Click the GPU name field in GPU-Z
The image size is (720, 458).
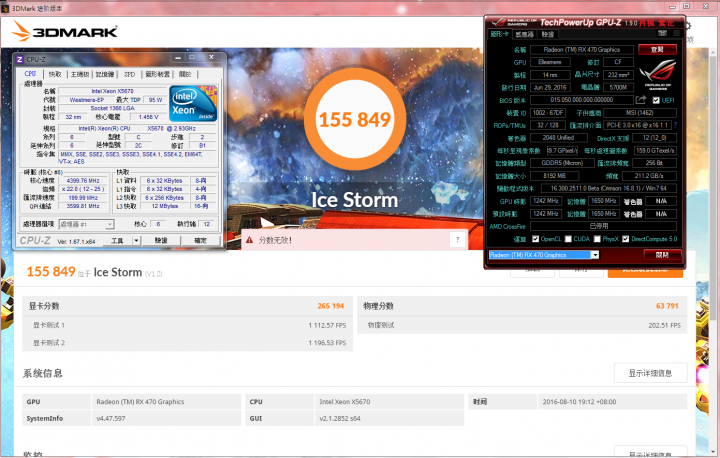pos(582,50)
